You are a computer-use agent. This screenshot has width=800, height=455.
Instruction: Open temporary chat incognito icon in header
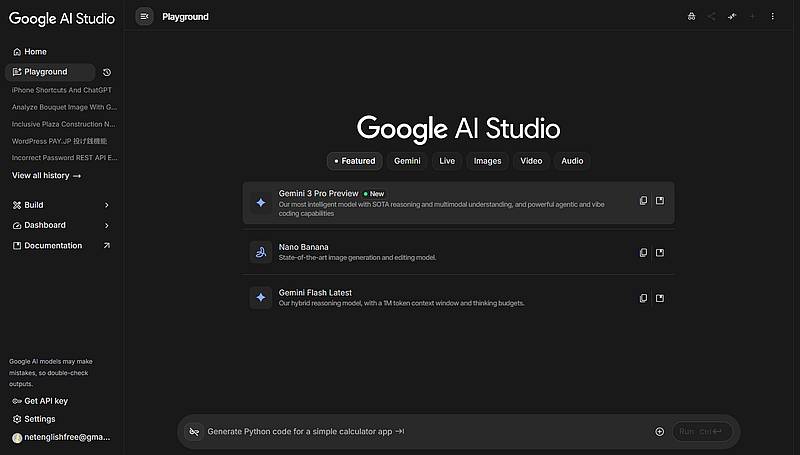(691, 16)
